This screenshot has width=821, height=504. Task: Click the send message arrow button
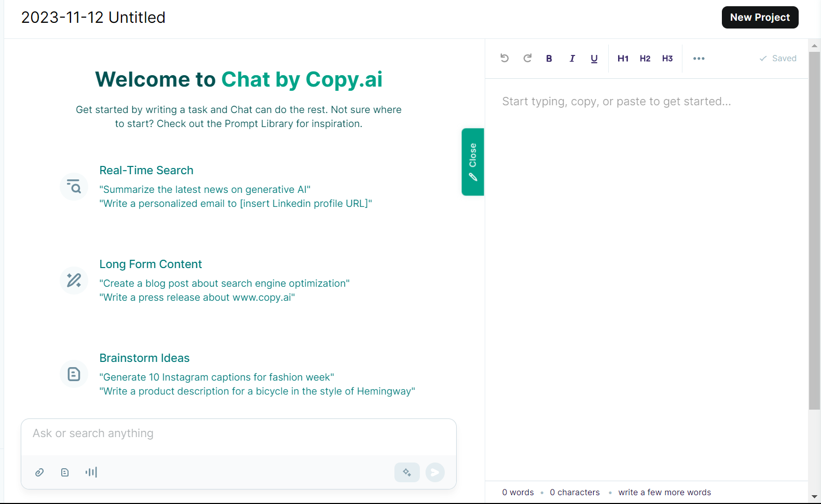pos(435,472)
